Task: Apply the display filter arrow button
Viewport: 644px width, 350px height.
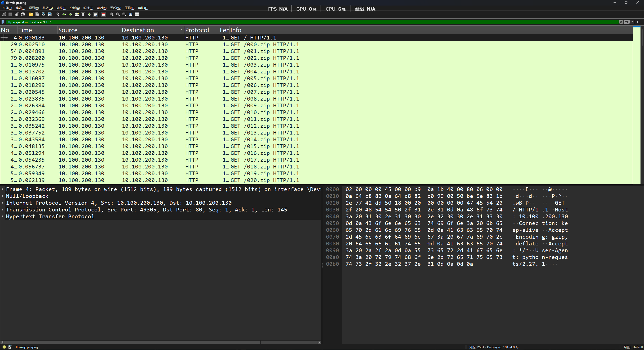Action: point(627,22)
